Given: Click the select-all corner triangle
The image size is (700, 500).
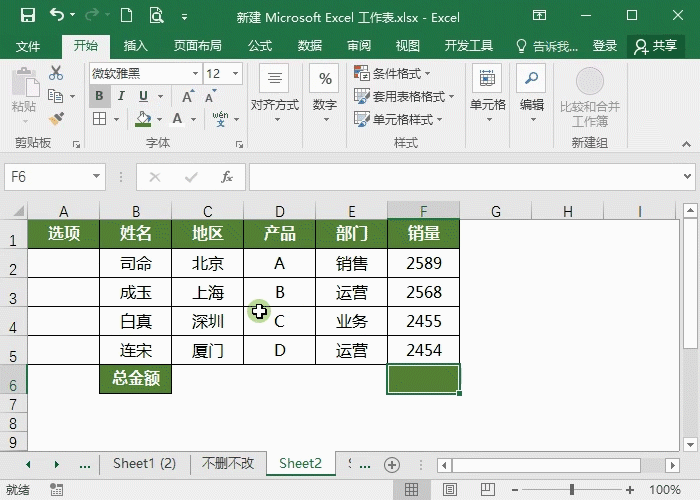Looking at the screenshot, I should tap(18, 210).
